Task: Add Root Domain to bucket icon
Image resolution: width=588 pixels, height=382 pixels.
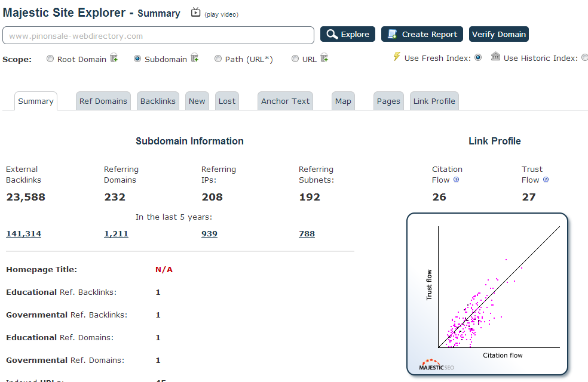Action: (114, 58)
